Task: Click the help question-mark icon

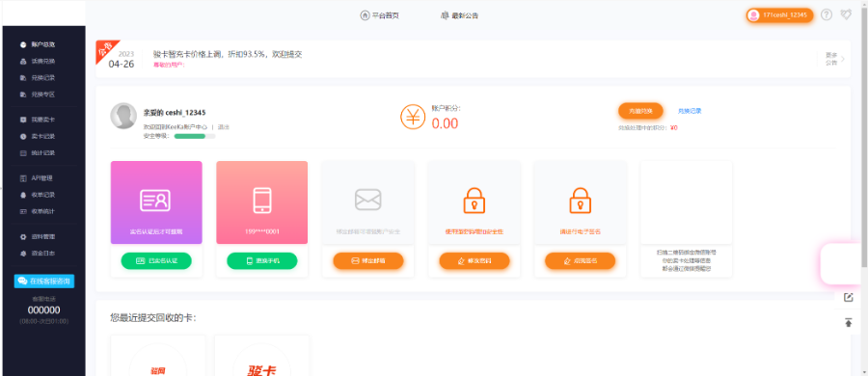Action: click(826, 15)
